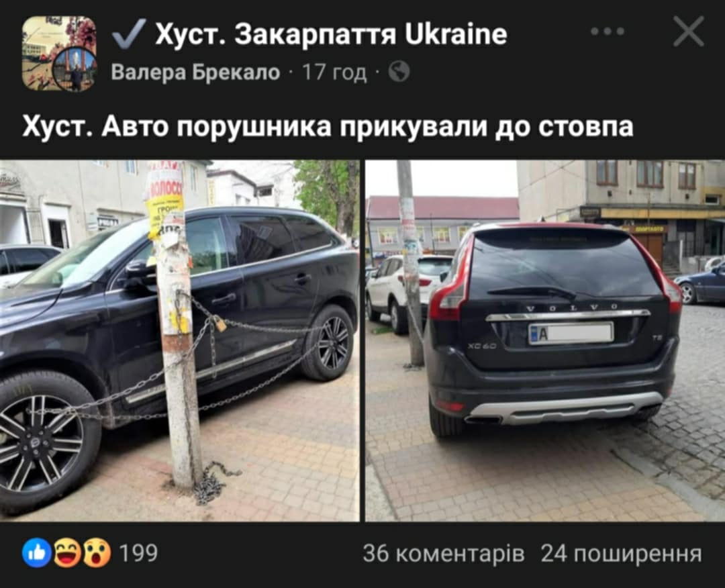The image size is (725, 588).
Task: Click the blue thumbs-up Like reaction
Action: click(x=37, y=552)
